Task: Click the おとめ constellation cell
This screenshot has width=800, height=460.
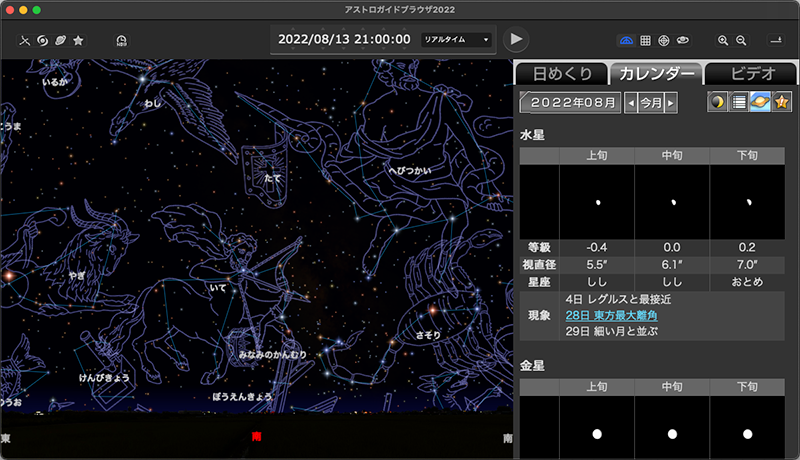Action: 747,282
